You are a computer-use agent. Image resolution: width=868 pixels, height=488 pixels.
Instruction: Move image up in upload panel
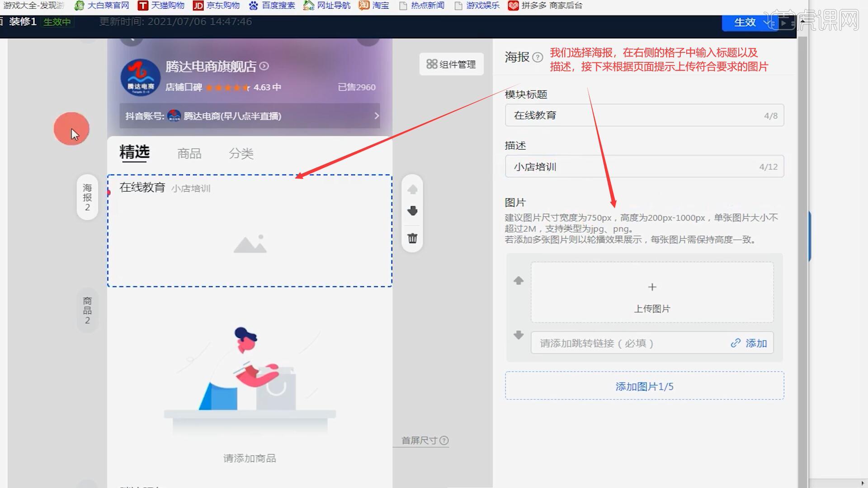tap(519, 281)
